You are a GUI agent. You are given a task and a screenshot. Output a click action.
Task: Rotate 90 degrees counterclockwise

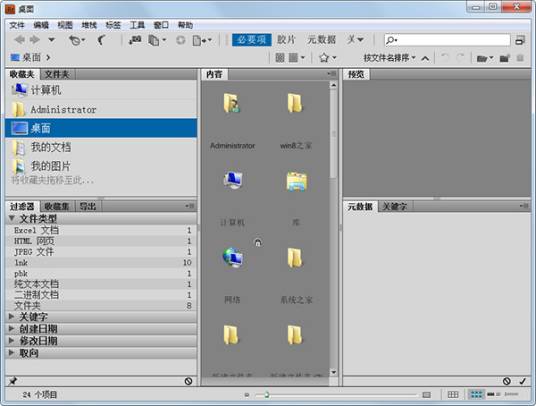click(444, 58)
